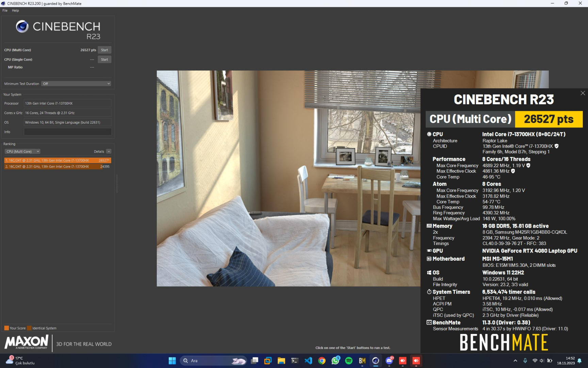Image resolution: width=588 pixels, height=368 pixels.
Task: Open Spotify from the taskbar
Action: tap(349, 361)
